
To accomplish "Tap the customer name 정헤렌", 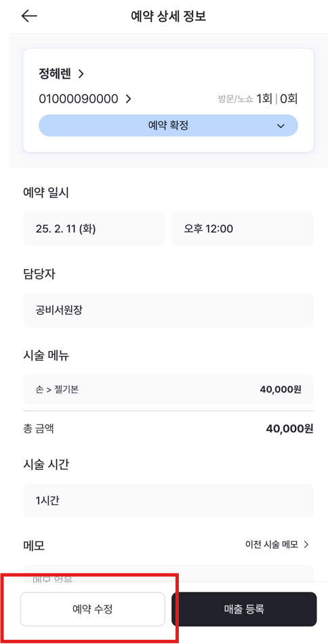I will [55, 74].
